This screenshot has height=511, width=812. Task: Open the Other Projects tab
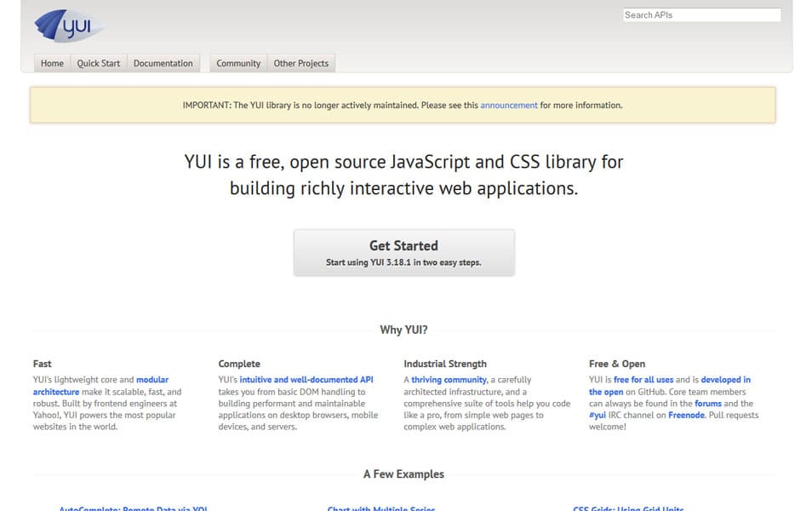click(x=300, y=63)
